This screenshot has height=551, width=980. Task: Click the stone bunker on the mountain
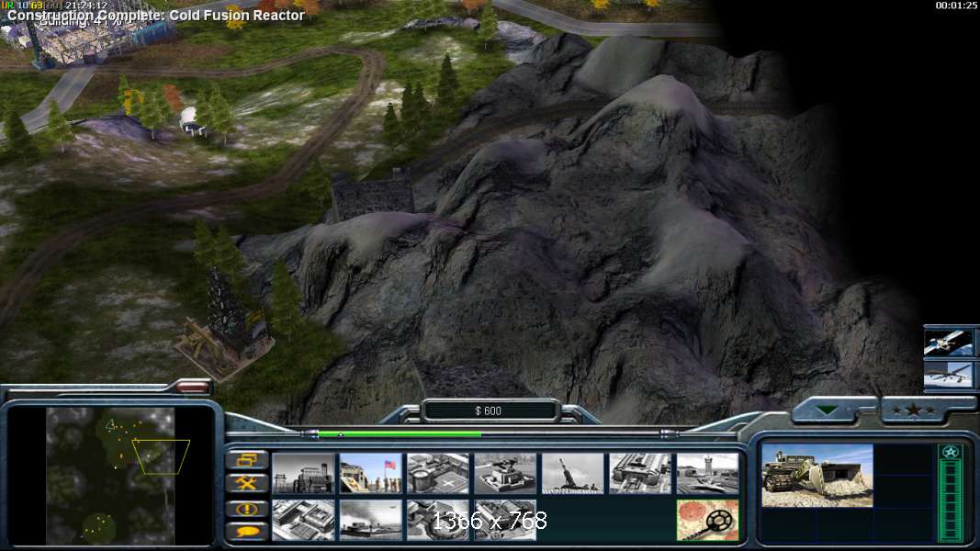click(x=373, y=195)
